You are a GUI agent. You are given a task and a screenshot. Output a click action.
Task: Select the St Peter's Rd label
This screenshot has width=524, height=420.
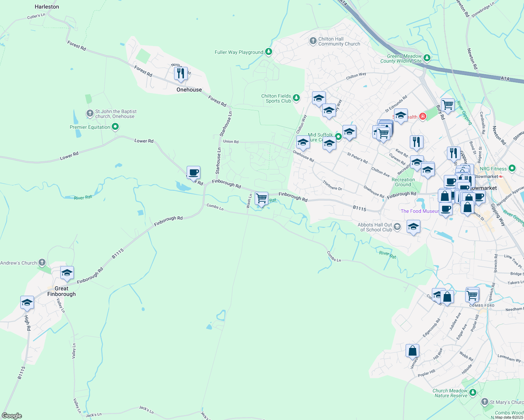point(357,158)
